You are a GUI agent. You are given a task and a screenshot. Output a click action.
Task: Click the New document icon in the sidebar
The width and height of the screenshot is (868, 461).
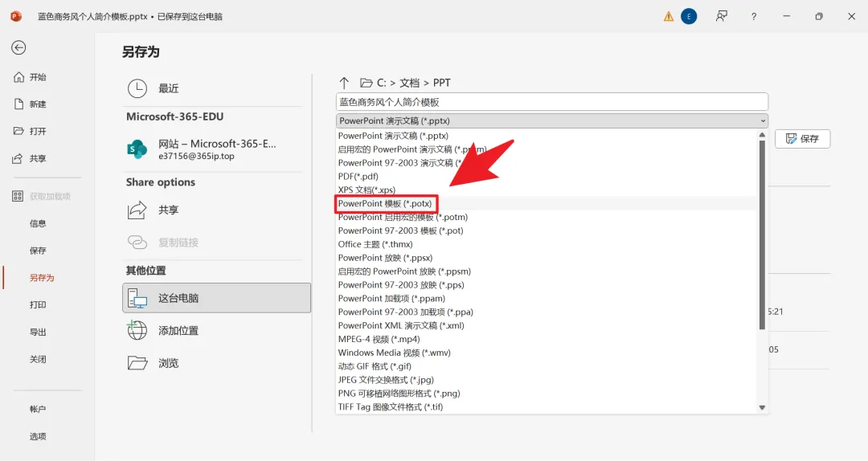coord(18,104)
